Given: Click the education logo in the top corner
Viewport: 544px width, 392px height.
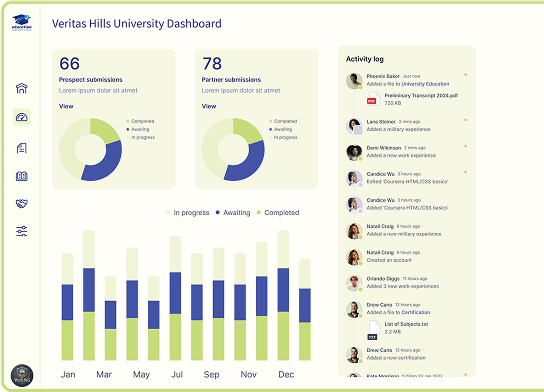Looking at the screenshot, I should pos(22,21).
